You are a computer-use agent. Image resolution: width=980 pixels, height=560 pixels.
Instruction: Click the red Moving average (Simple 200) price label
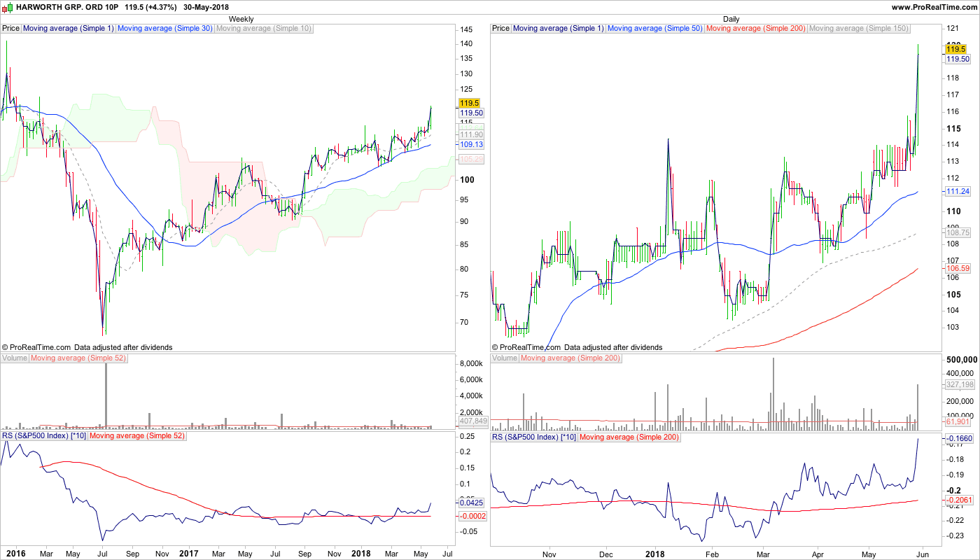[x=756, y=29]
